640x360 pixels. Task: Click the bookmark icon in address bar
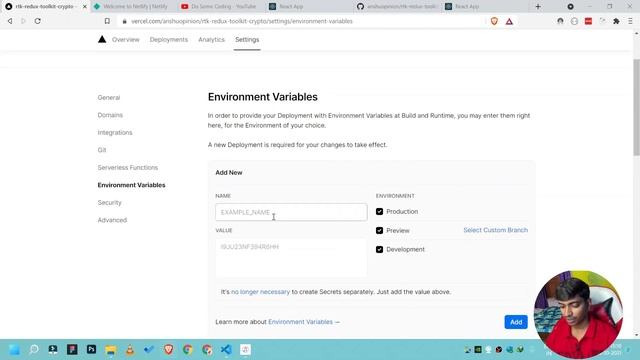[x=107, y=21]
